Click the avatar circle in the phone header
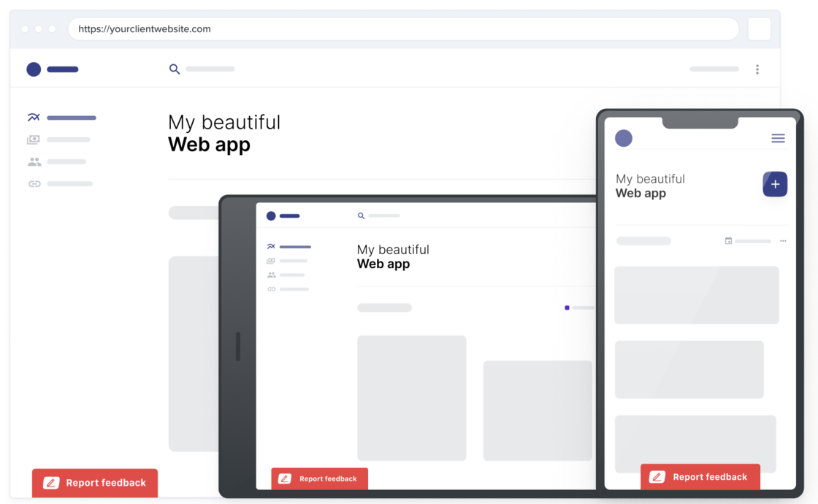This screenshot has height=504, width=818. tap(624, 138)
